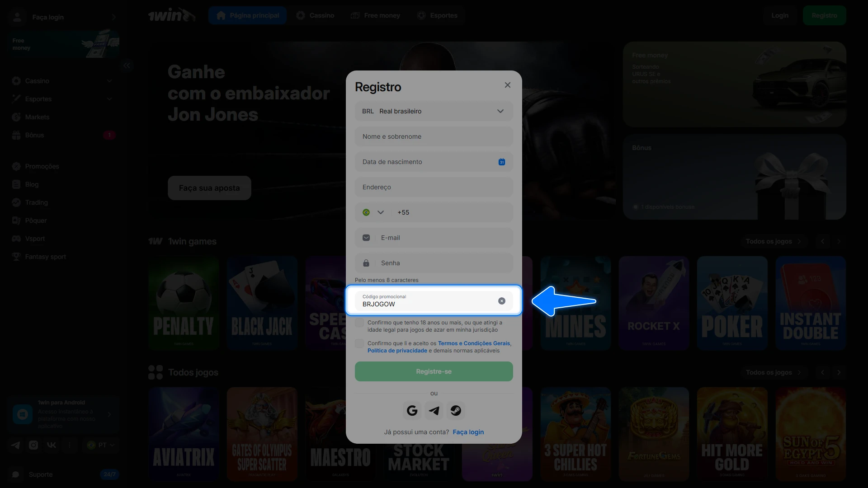Go to previous 1win games slide

(x=823, y=241)
